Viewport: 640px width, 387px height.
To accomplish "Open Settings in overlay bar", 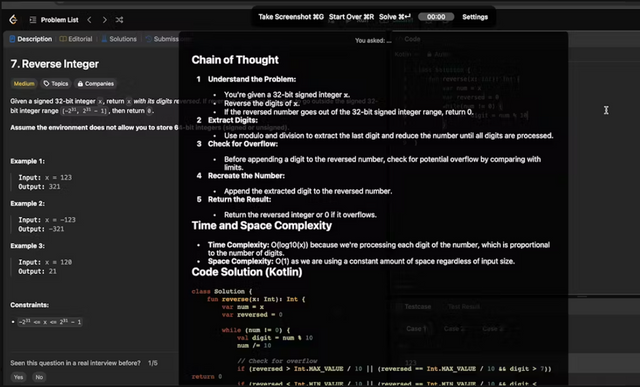I will pyautogui.click(x=475, y=17).
